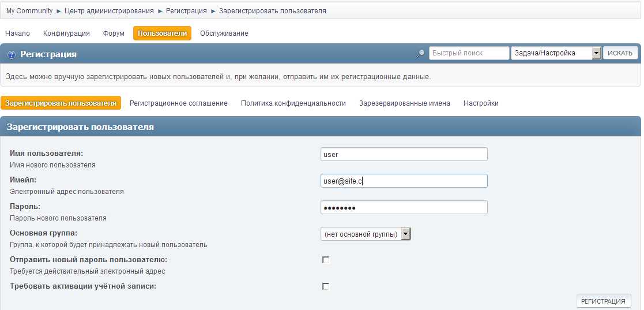Image resolution: width=644 pixels, height=310 pixels.
Task: Expand the Основная группа dropdown
Action: [366, 234]
